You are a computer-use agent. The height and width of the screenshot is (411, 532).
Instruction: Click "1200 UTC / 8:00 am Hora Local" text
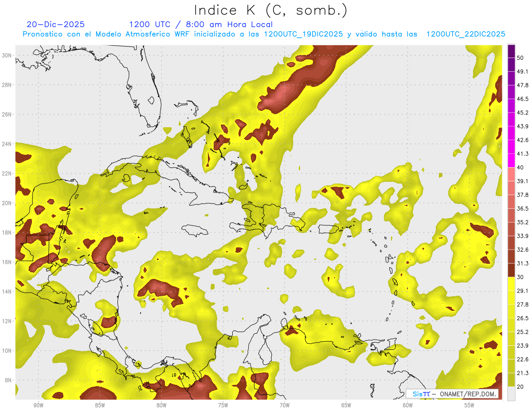[x=201, y=24]
